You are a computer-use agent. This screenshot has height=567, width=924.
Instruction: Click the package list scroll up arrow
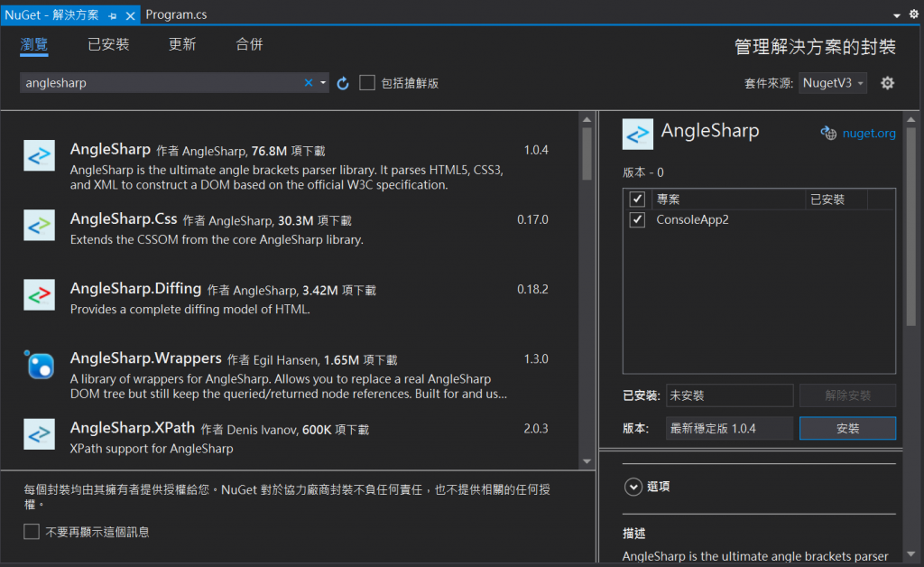587,120
